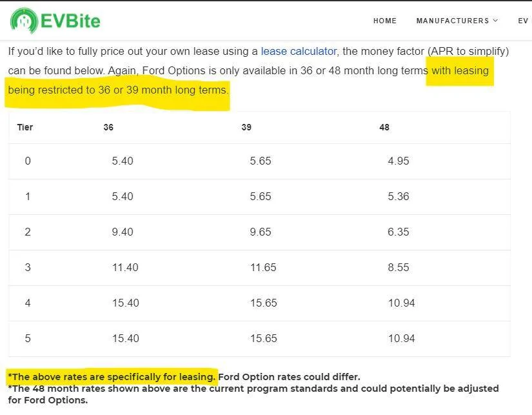The width and height of the screenshot is (532, 415).
Task: Click the 39 column header
Action: tap(246, 127)
